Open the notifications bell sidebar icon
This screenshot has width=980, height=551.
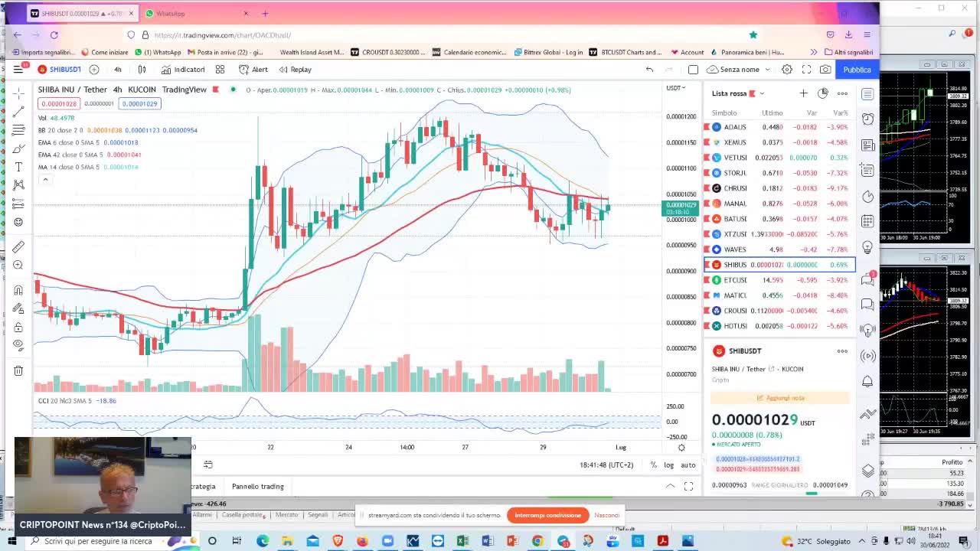click(867, 381)
